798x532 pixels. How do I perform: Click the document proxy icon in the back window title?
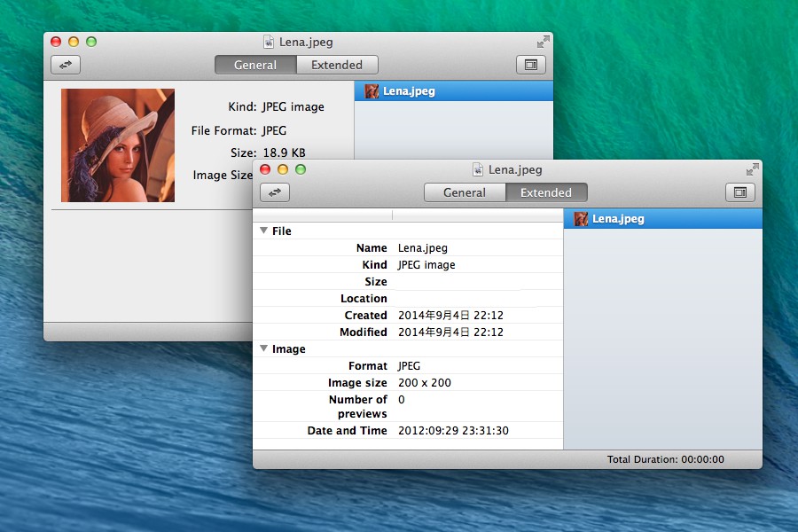tap(268, 42)
